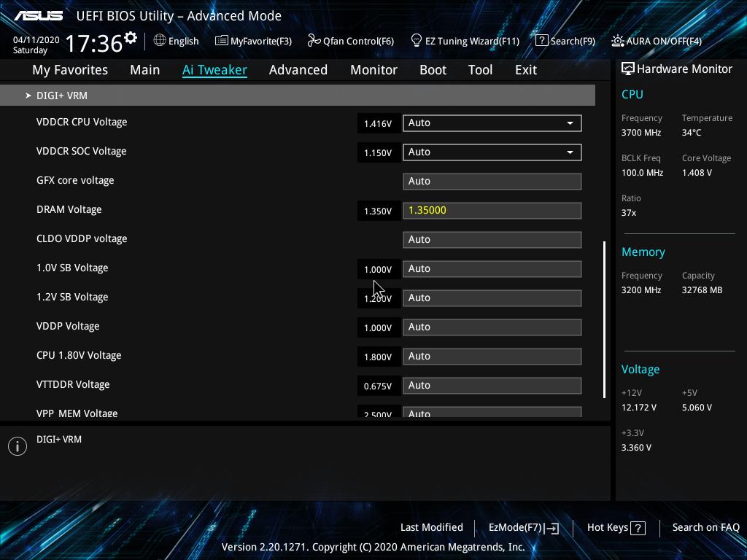Click the DRAM Voltage 1.35000 field
This screenshot has height=560, width=747.
pos(492,211)
